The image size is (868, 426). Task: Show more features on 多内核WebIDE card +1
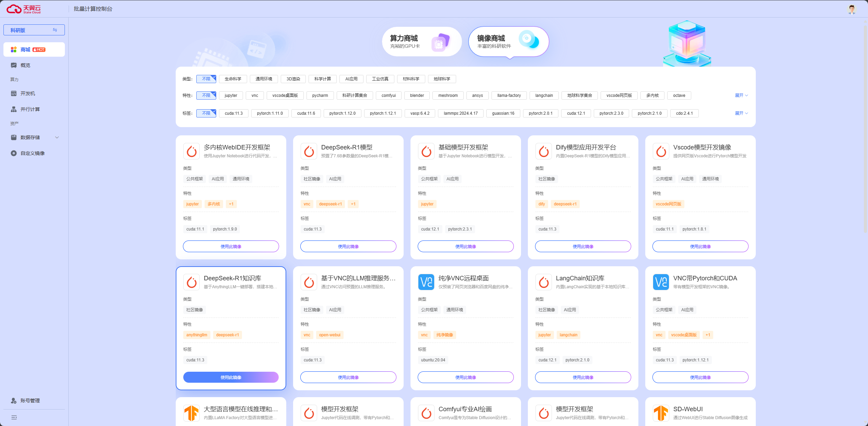click(231, 204)
